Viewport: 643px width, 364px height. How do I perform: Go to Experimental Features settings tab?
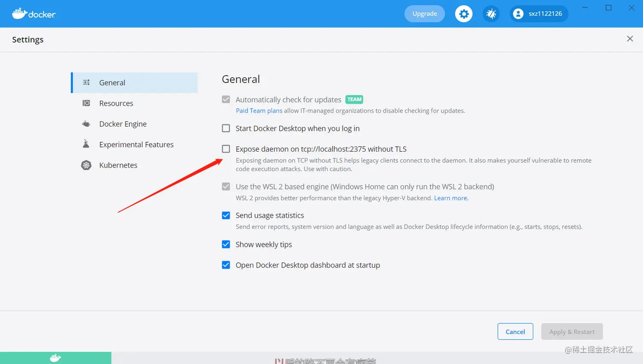tap(134, 144)
